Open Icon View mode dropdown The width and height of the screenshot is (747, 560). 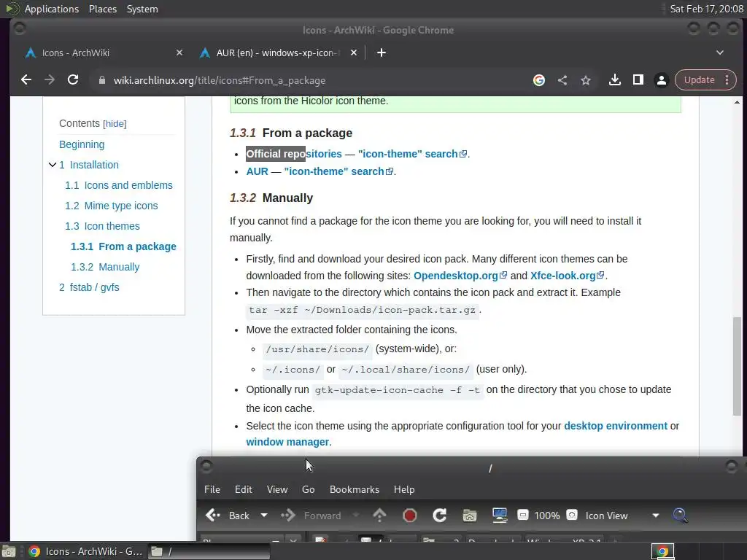[622, 516]
